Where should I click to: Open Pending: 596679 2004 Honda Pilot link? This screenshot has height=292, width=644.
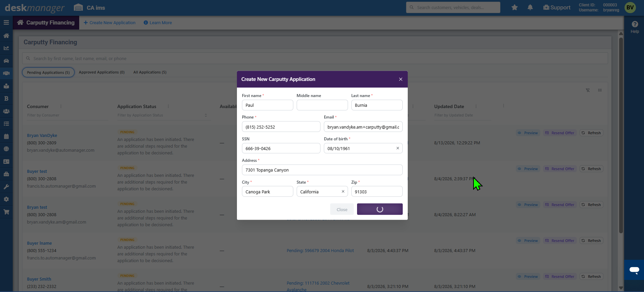320,250
